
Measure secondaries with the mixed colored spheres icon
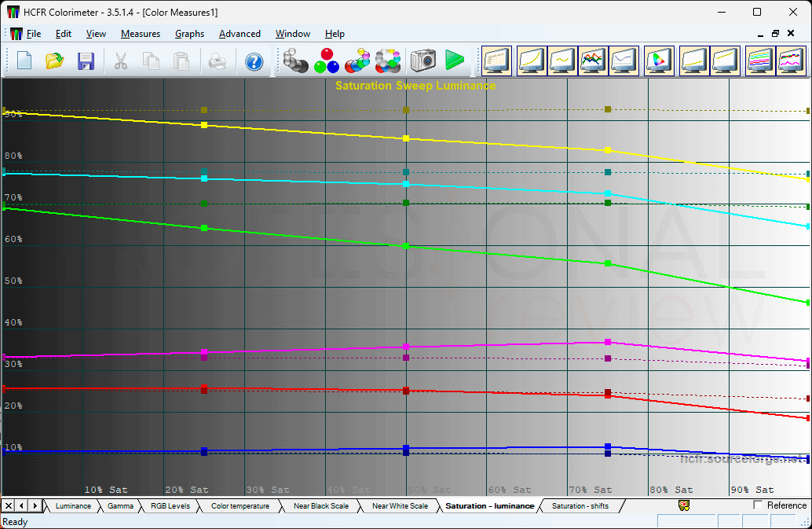pos(357,61)
